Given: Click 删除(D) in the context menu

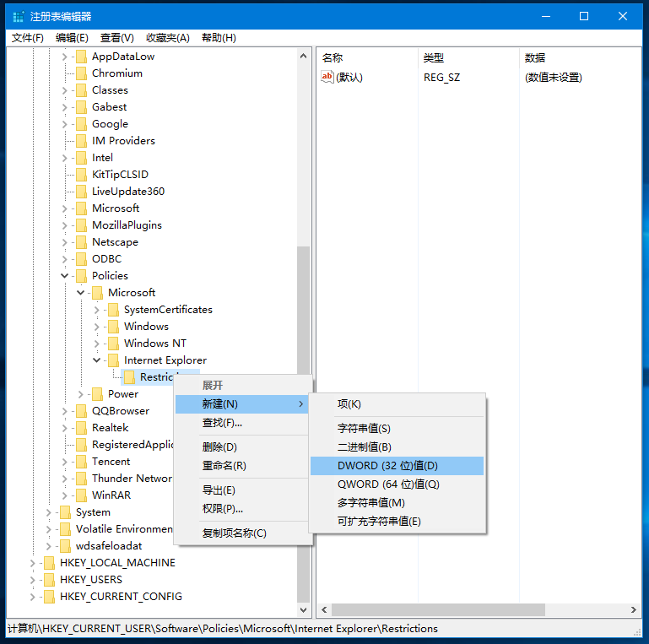Looking at the screenshot, I should pyautogui.click(x=219, y=447).
